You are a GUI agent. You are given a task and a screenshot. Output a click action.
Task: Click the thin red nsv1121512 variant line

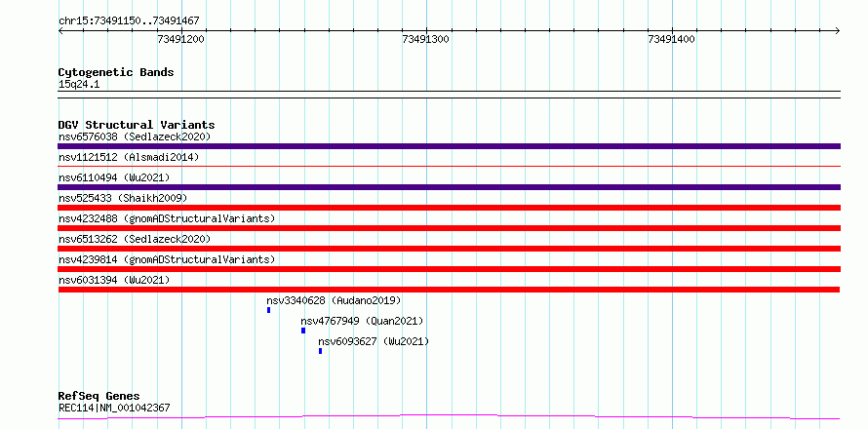(449, 166)
